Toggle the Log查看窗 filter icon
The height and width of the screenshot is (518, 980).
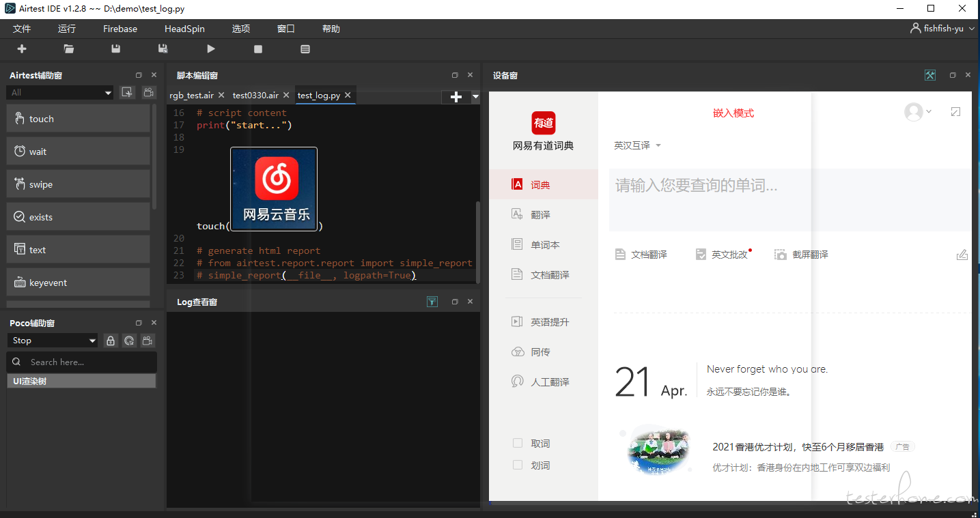(432, 302)
